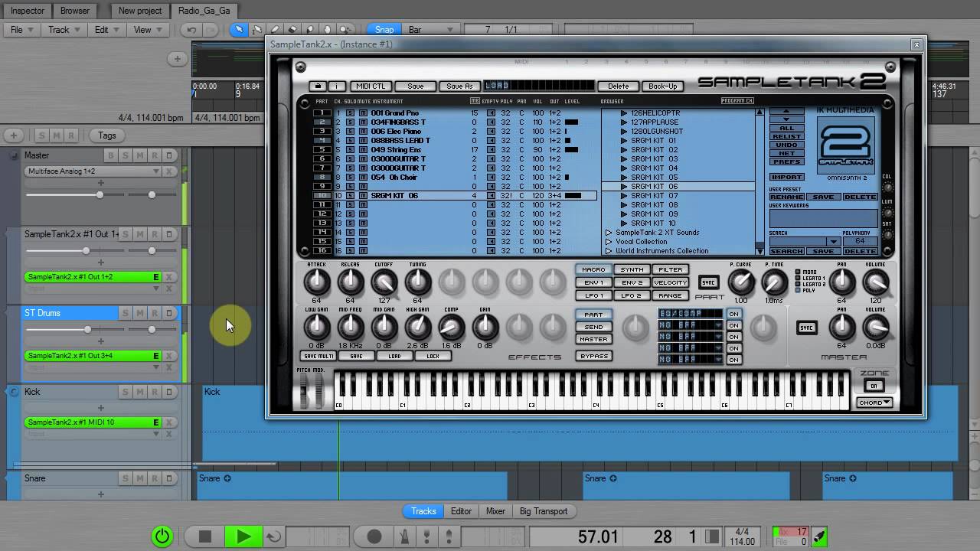This screenshot has width=980, height=551.
Task: Select the arrow pointer tool
Action: (239, 30)
